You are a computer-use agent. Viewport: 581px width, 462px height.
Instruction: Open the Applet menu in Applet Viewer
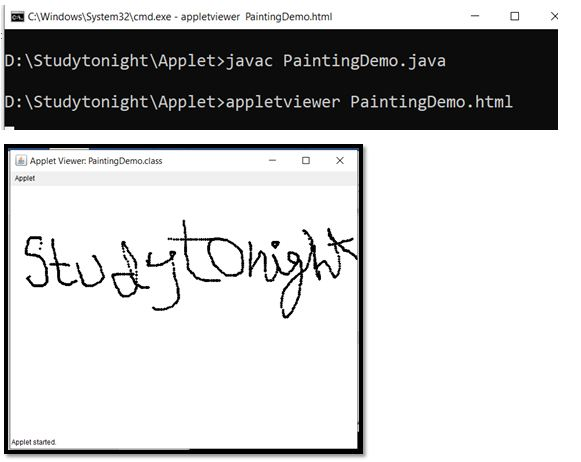tap(25, 178)
